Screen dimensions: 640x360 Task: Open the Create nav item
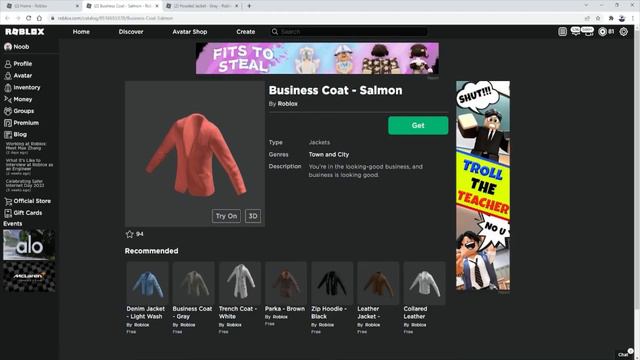point(246,31)
